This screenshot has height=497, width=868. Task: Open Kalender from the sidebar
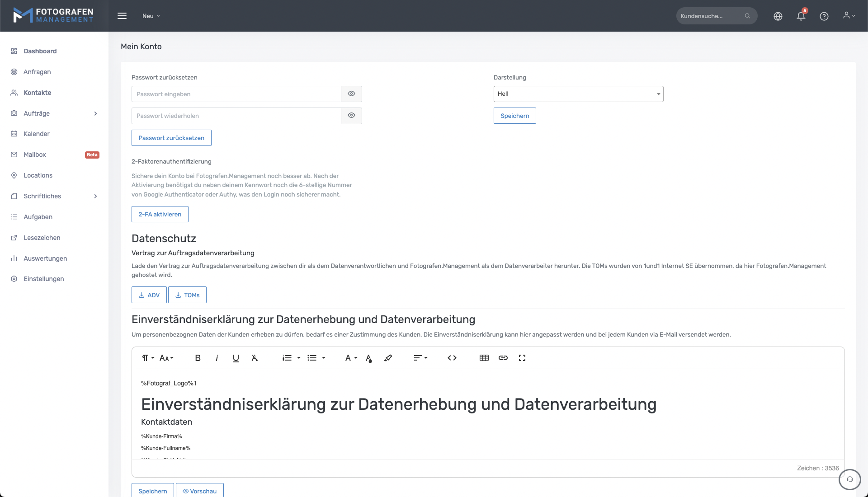[37, 134]
